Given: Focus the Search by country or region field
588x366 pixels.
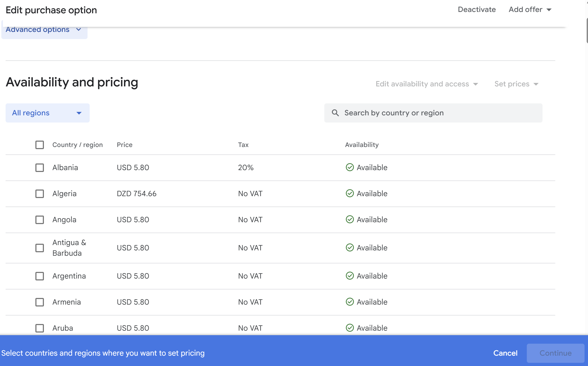Looking at the screenshot, I should pos(433,113).
